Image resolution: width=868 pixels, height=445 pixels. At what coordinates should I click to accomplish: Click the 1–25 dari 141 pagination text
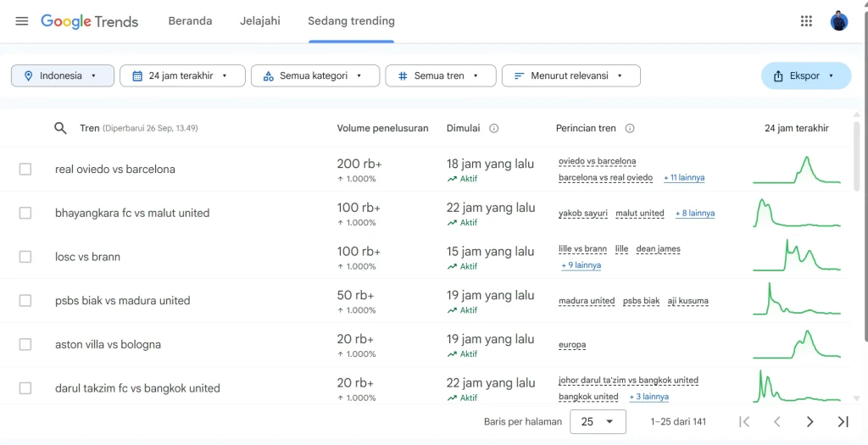[x=678, y=422]
